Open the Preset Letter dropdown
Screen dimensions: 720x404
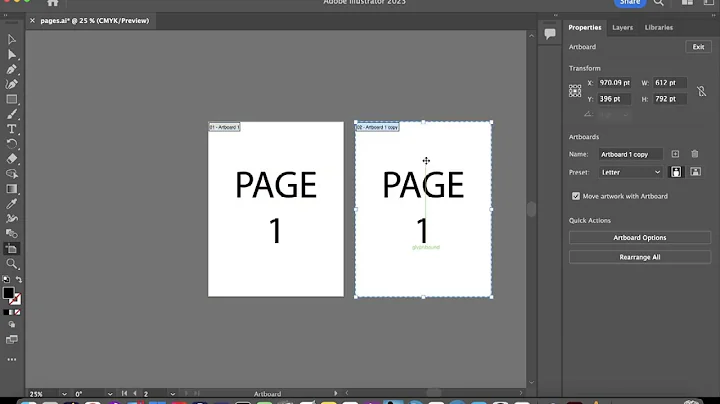(630, 172)
